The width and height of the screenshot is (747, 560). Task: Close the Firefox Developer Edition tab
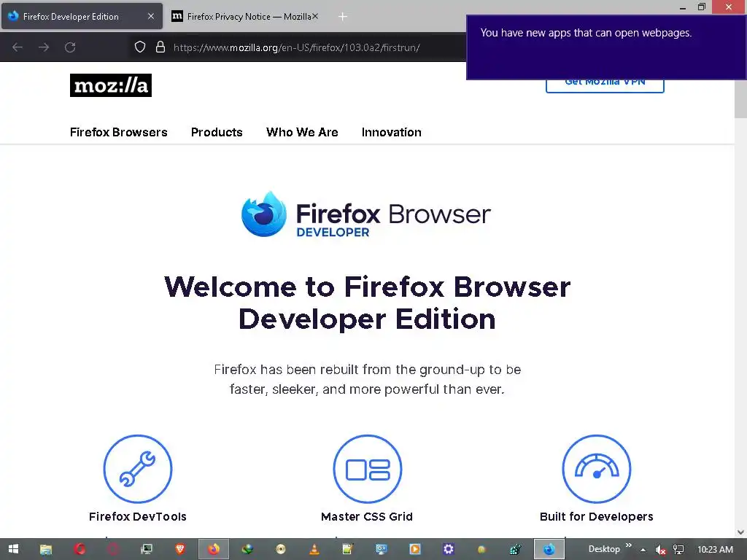[x=150, y=16]
